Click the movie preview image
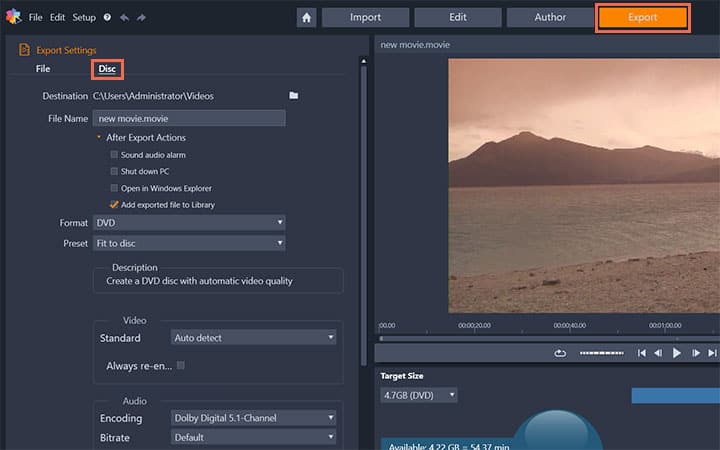The width and height of the screenshot is (720, 450). pyautogui.click(x=584, y=186)
